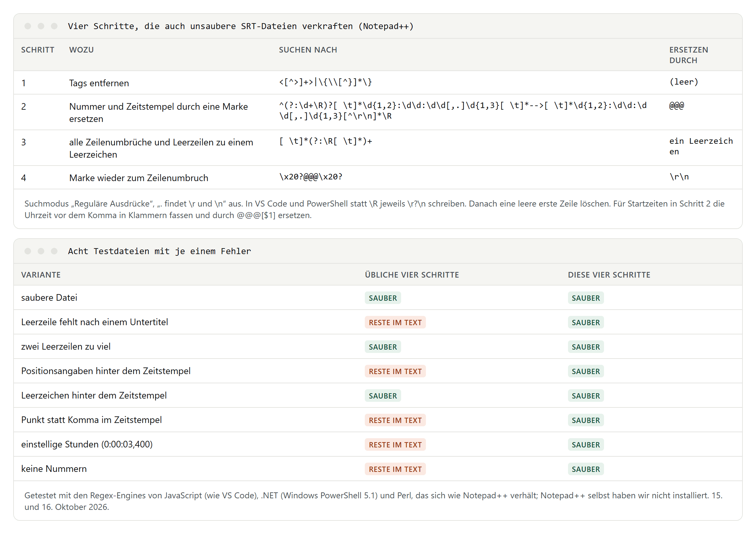This screenshot has height=534, width=756.
Task: Click the 'keine Nummern' row label
Action: pos(54,469)
